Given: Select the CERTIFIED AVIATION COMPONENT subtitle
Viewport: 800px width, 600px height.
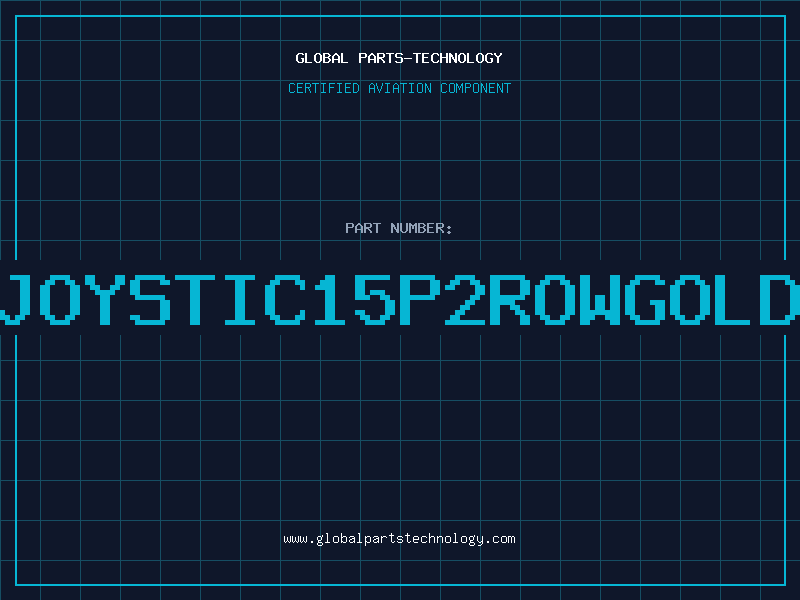Looking at the screenshot, I should pos(399,88).
